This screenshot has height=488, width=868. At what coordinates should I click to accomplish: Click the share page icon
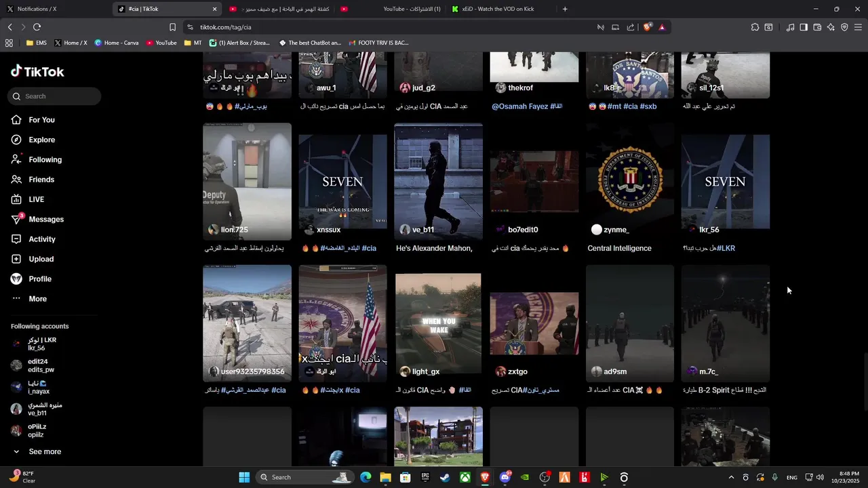coord(631,27)
